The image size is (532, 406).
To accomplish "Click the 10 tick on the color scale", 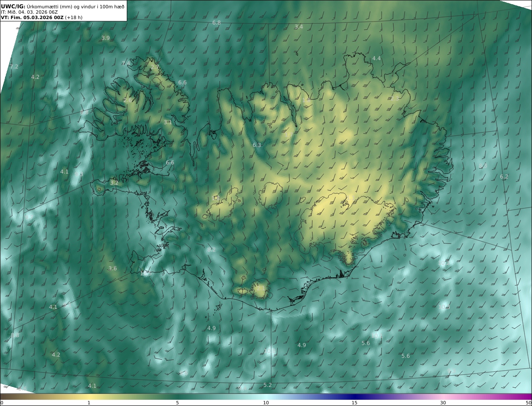I will 266,403.
